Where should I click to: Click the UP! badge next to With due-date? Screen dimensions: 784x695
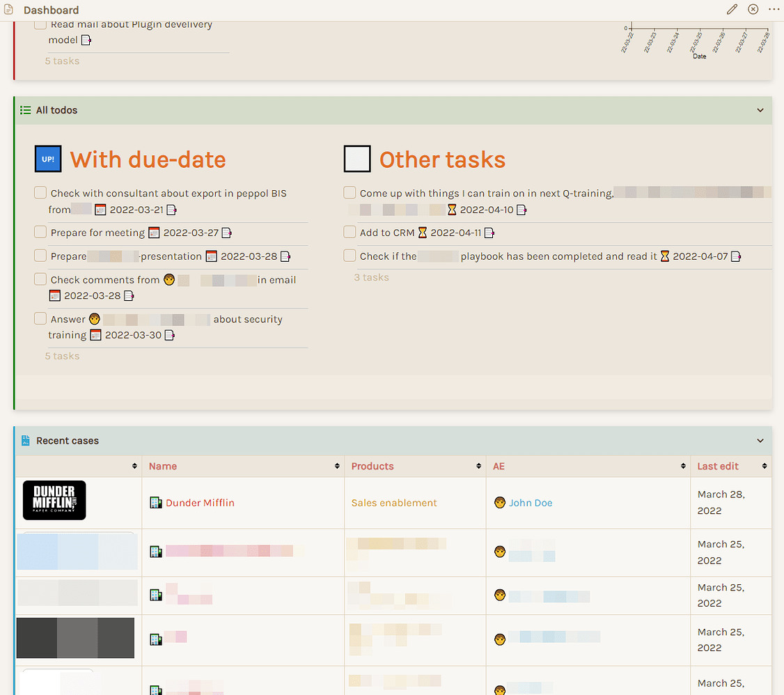tap(47, 159)
